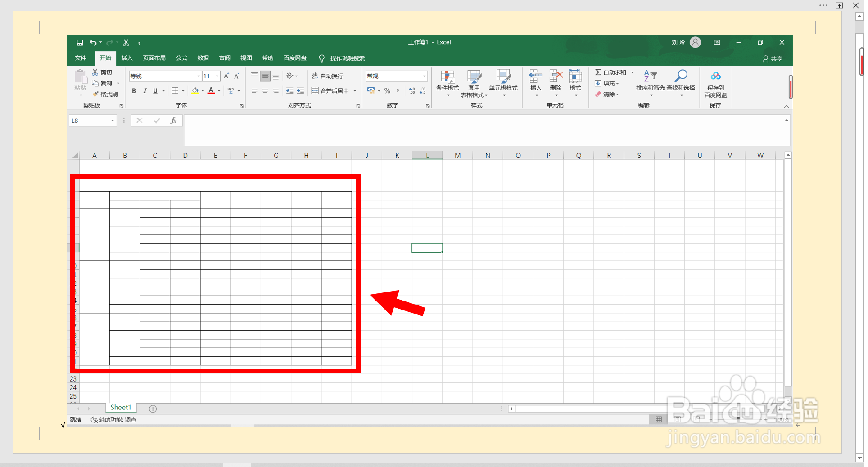Toggle italic formatting
868x467 pixels.
click(145, 91)
